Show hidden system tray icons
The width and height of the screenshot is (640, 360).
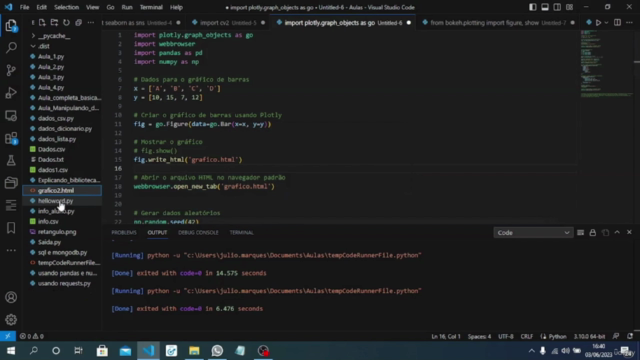pyautogui.click(x=531, y=351)
